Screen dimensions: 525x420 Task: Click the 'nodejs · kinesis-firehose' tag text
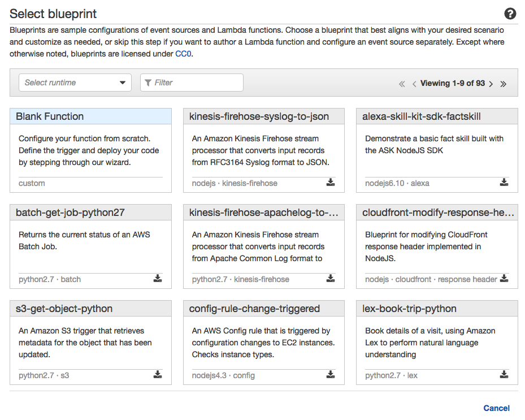click(235, 183)
